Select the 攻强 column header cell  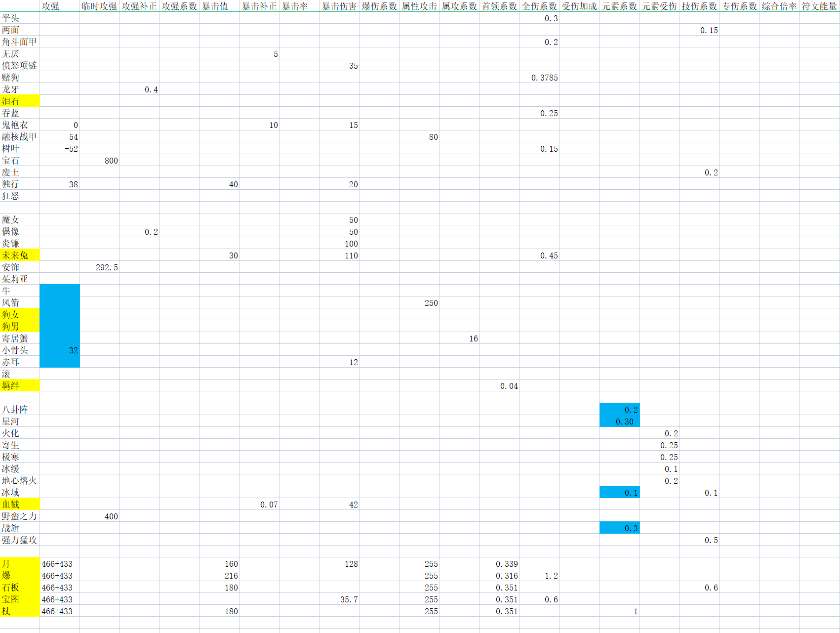(x=60, y=6)
